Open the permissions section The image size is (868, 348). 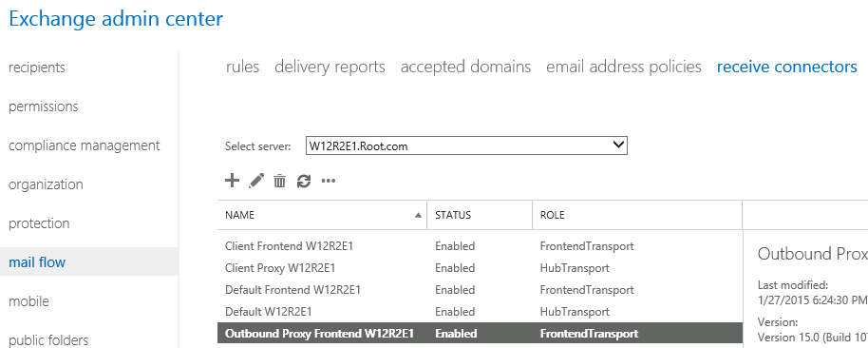(43, 106)
